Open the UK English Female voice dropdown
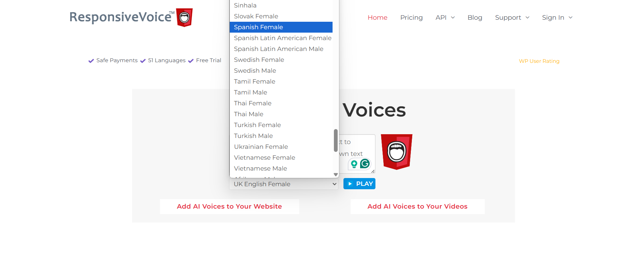This screenshot has width=644, height=265. pyautogui.click(x=284, y=184)
